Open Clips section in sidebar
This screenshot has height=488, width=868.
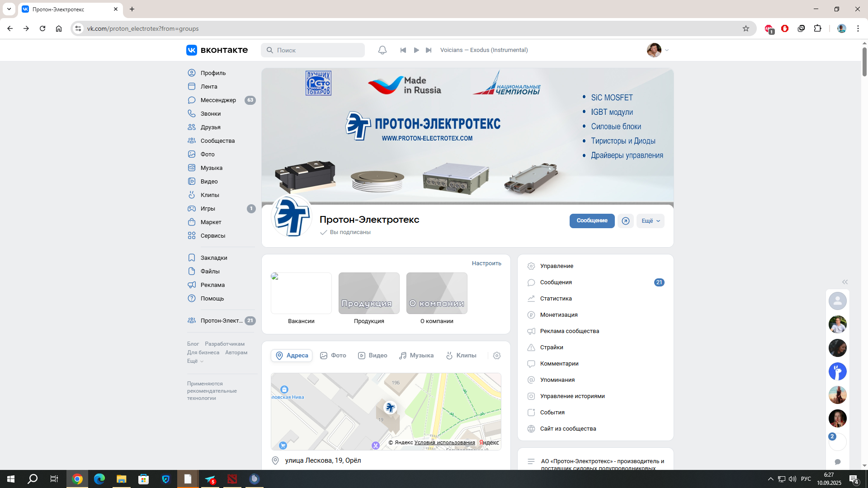(210, 195)
